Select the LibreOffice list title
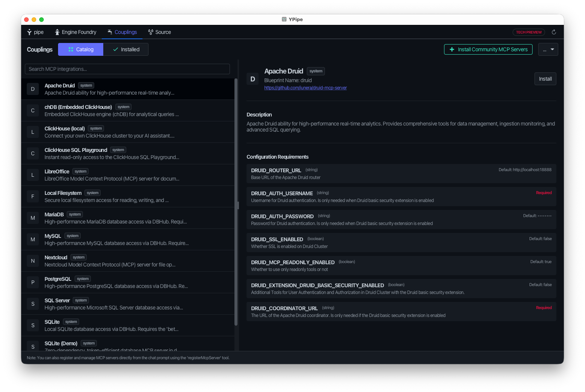 coord(57,171)
